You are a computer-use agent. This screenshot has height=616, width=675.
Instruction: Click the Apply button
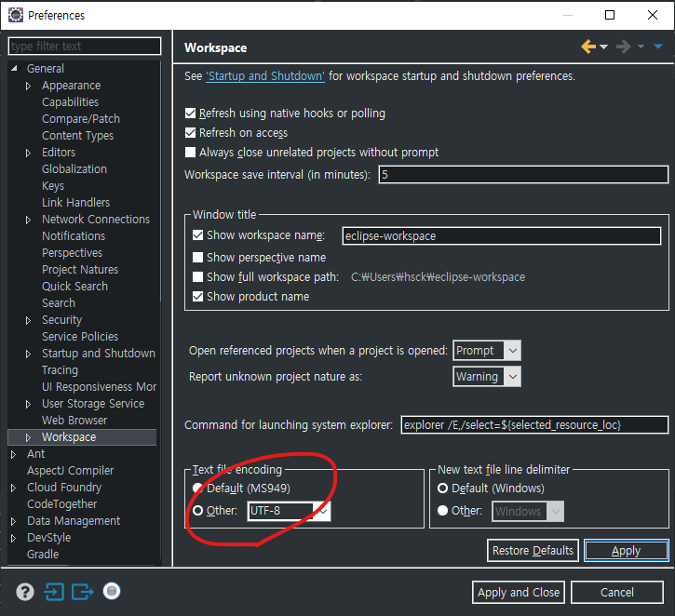coord(626,551)
